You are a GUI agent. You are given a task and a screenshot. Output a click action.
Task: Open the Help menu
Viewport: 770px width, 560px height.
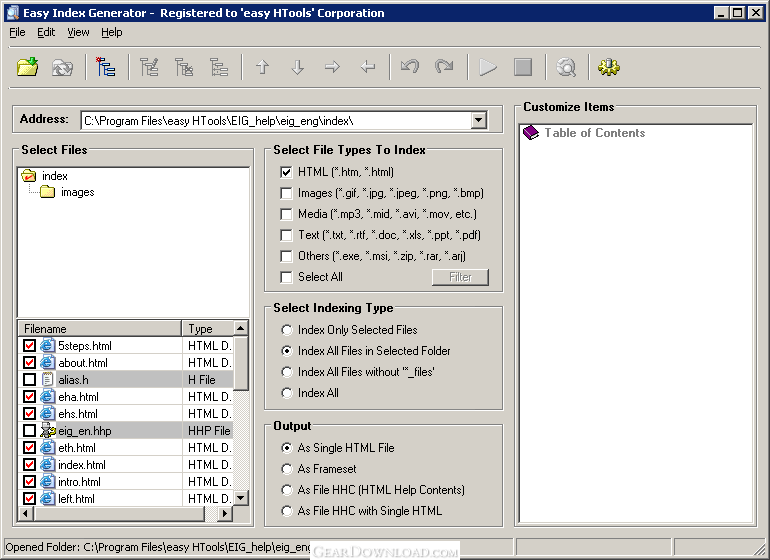[x=112, y=32]
